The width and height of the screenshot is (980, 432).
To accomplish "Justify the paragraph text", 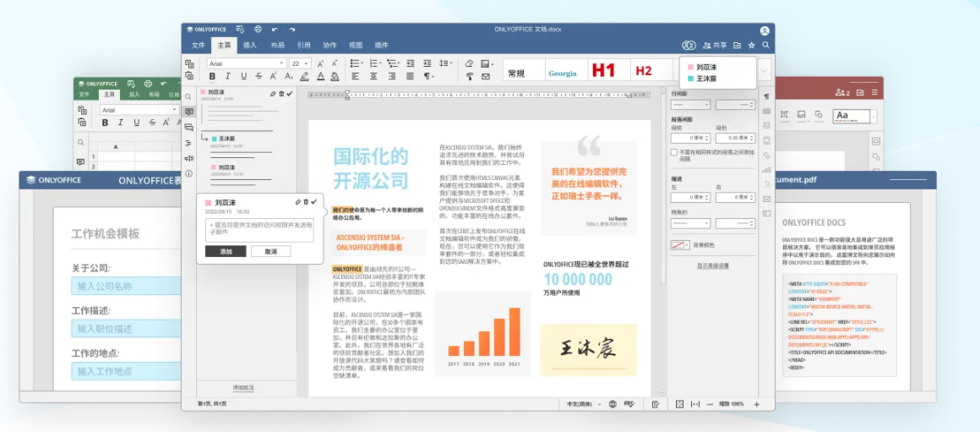I will point(410,76).
